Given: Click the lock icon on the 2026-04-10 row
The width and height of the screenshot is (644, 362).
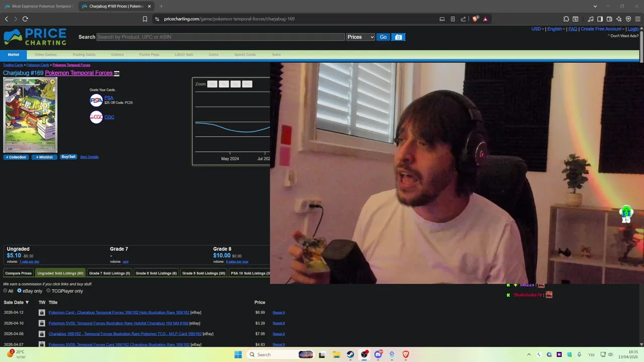Looking at the screenshot, I should 42,323.
